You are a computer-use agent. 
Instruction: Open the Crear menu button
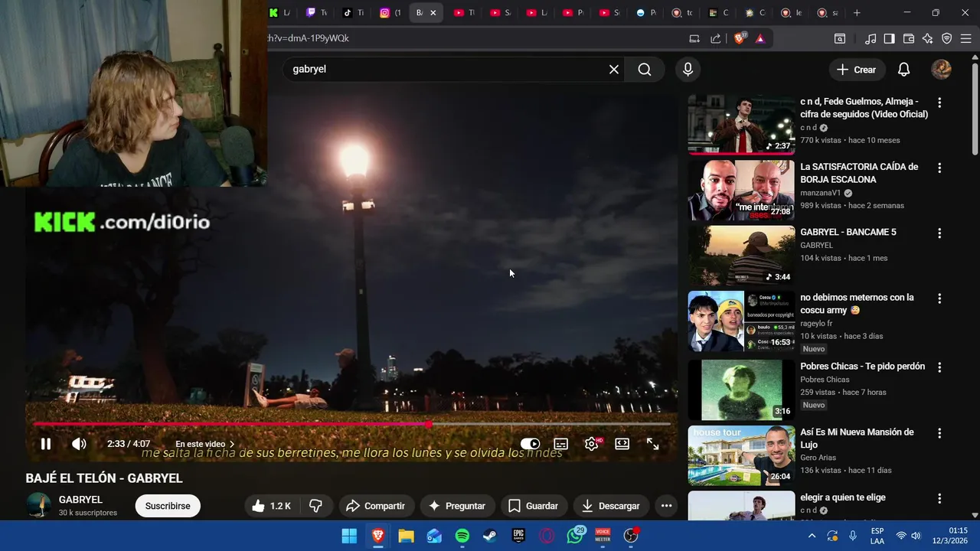pos(857,70)
